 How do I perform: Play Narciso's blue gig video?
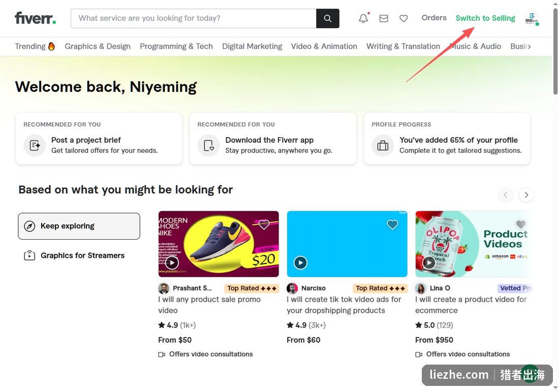click(300, 263)
